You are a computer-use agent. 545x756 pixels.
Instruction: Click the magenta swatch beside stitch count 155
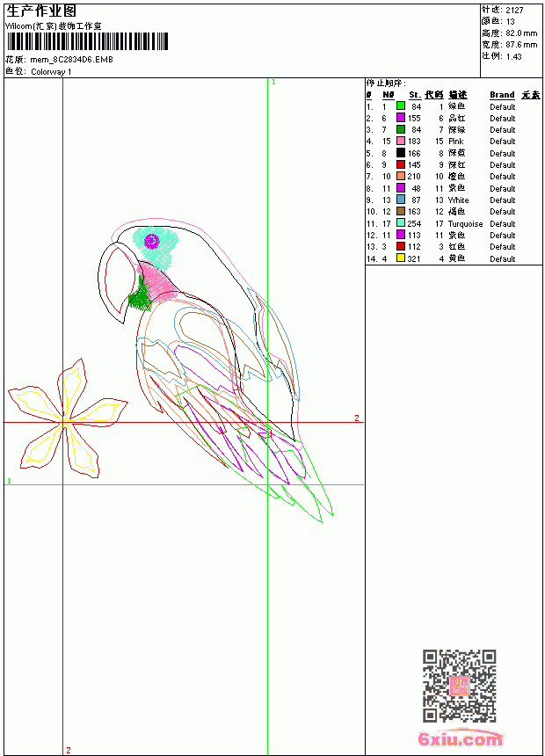coord(400,117)
